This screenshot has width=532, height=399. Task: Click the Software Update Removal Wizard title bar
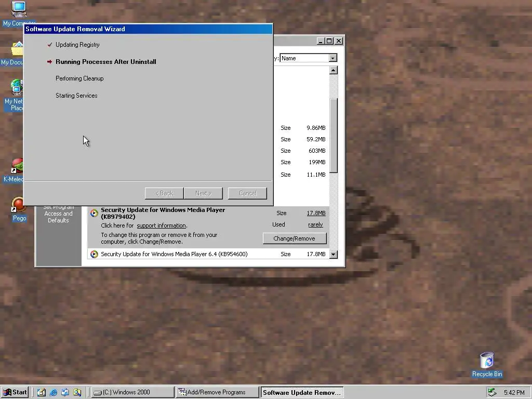click(x=148, y=29)
